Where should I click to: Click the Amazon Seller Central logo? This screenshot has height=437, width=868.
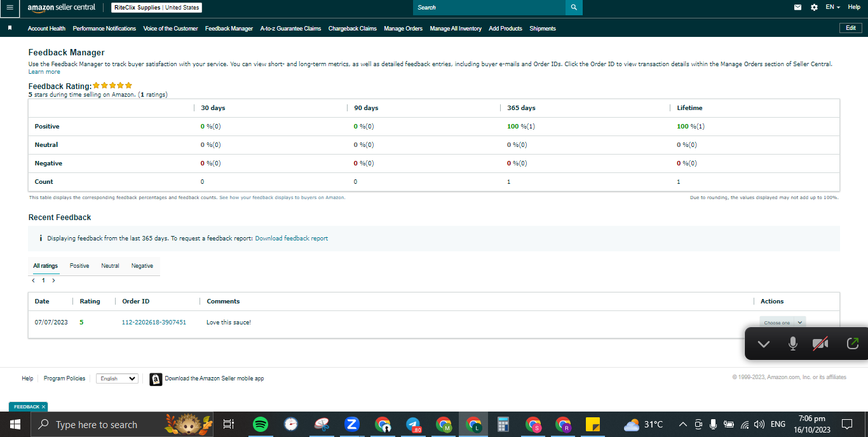tap(61, 8)
